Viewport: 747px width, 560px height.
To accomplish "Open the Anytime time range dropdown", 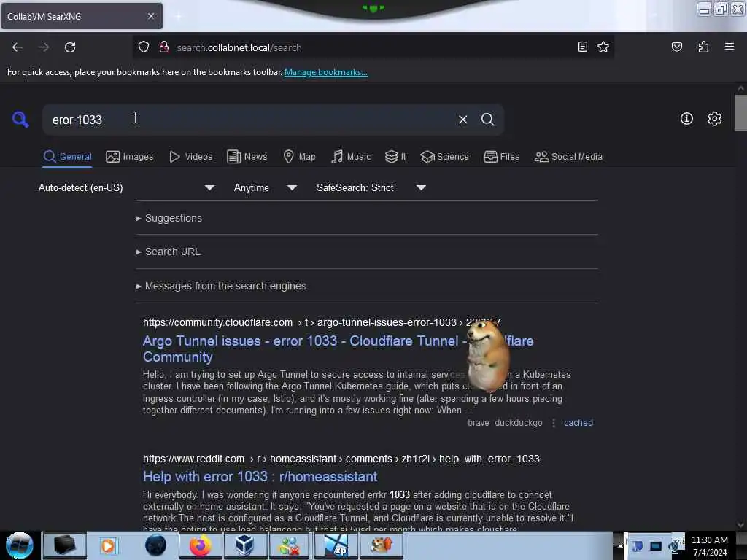I will point(266,187).
